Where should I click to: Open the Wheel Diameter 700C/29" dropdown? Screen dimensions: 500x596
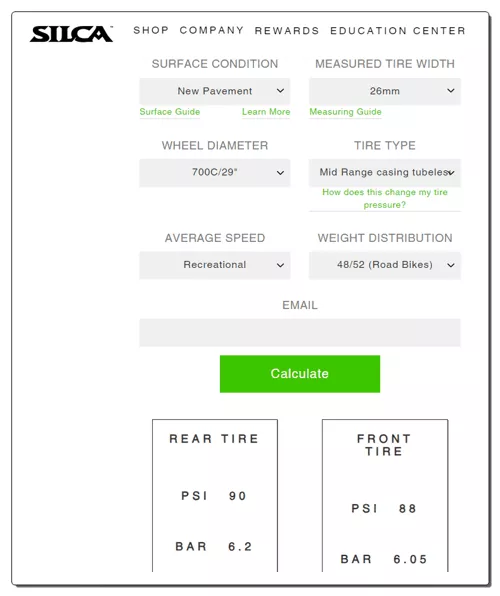point(215,173)
